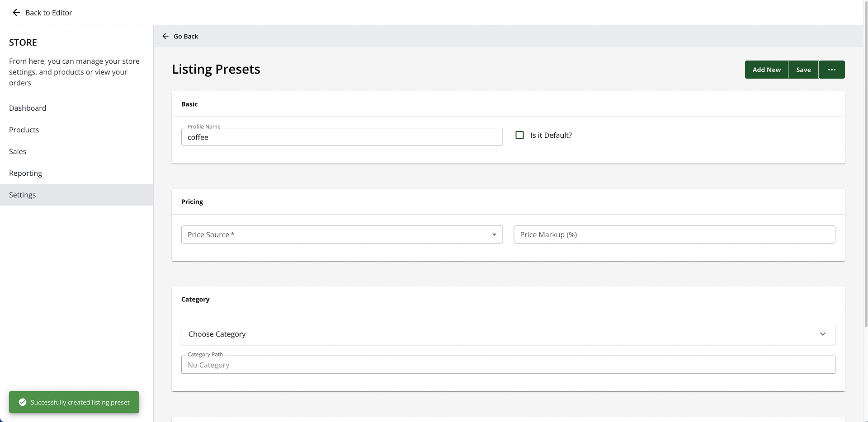868x422 pixels.
Task: Click the Category Path field
Action: point(508,365)
